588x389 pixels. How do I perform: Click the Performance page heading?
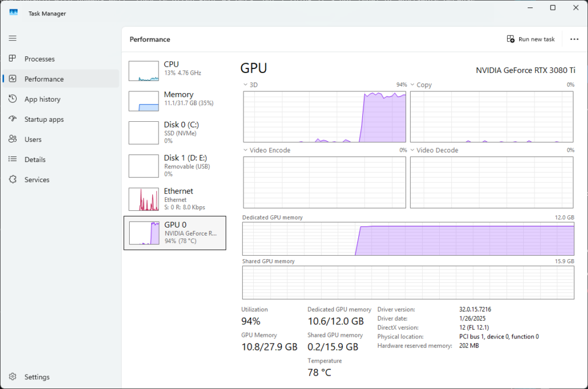(x=150, y=40)
